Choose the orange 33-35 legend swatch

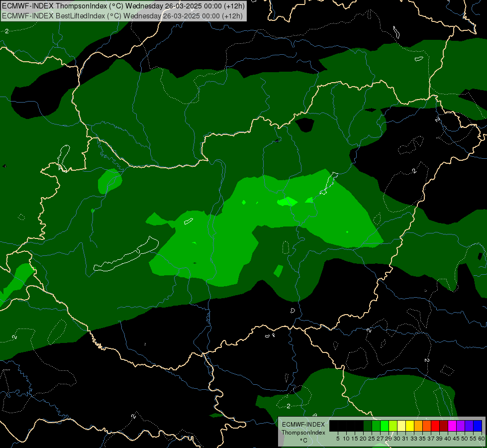click(x=418, y=426)
